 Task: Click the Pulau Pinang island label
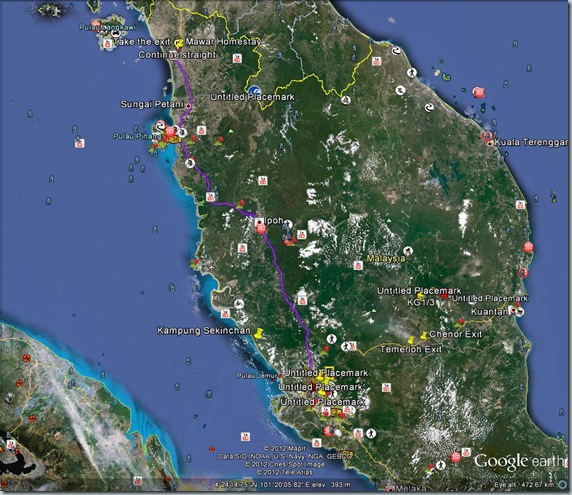(136, 136)
